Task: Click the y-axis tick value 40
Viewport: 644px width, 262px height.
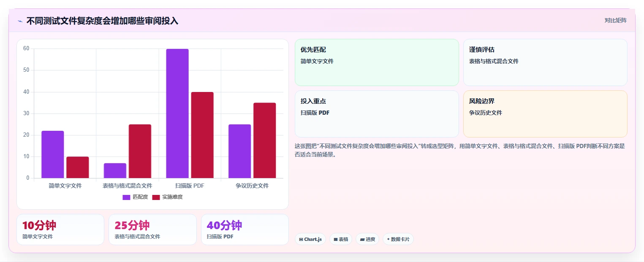Action: (26, 92)
